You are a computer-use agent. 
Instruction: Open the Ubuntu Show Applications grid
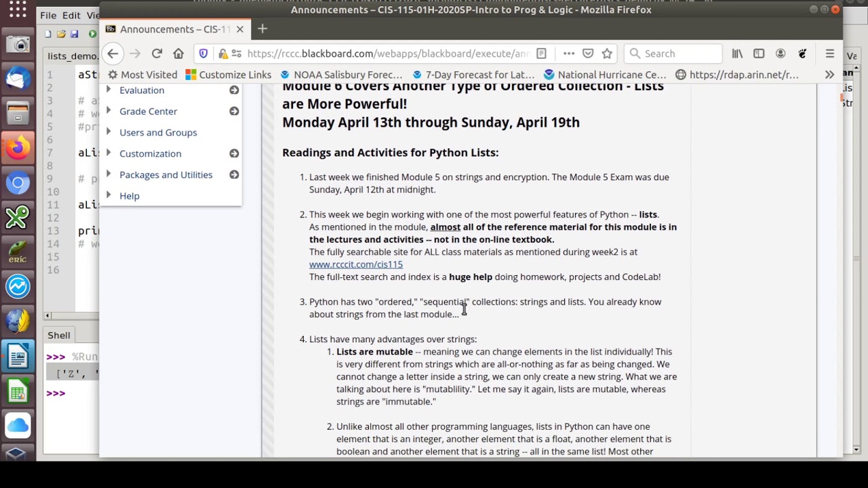click(x=18, y=9)
